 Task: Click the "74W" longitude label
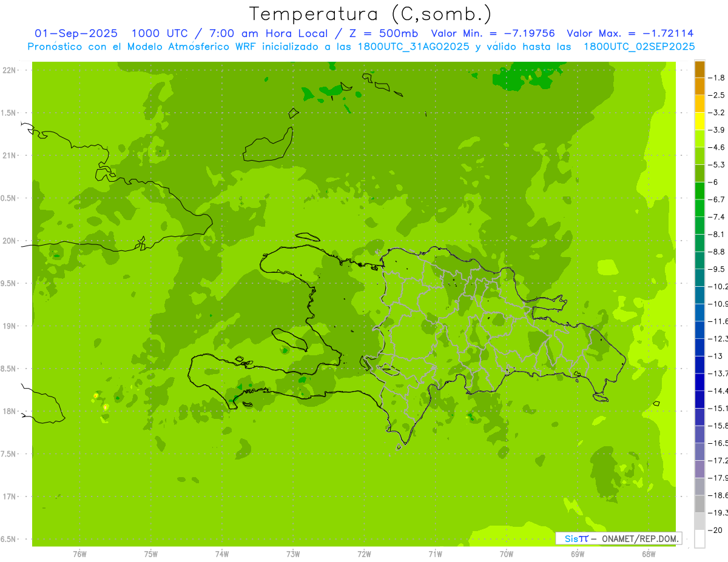221,554
